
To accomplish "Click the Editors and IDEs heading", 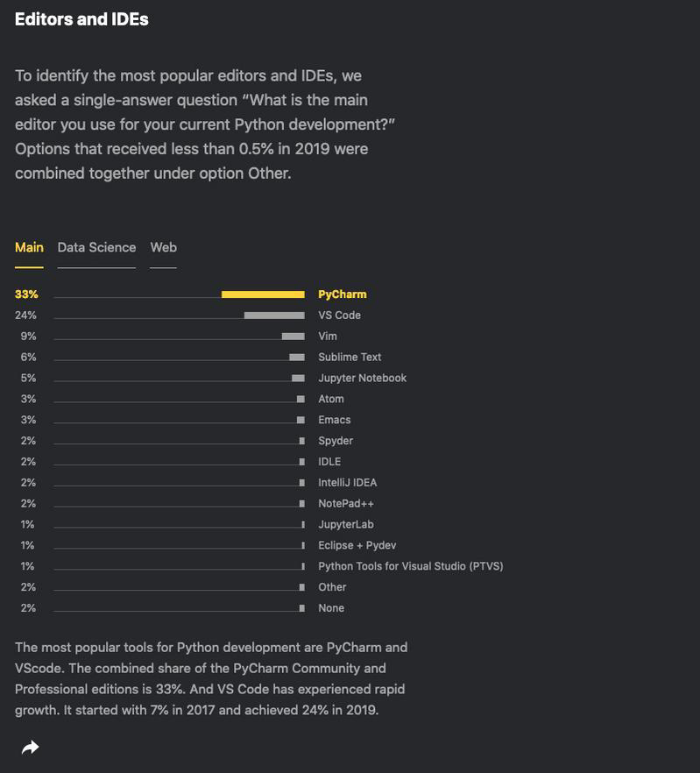I will coord(81,19).
